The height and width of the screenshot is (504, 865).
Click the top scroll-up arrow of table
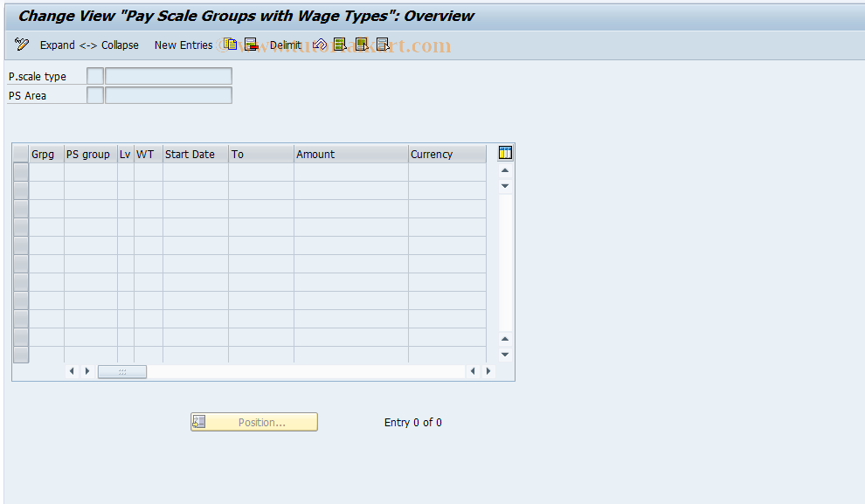pyautogui.click(x=505, y=170)
